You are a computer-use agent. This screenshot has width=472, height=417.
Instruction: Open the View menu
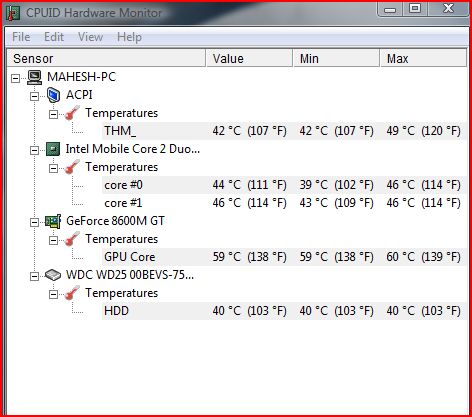(x=90, y=37)
